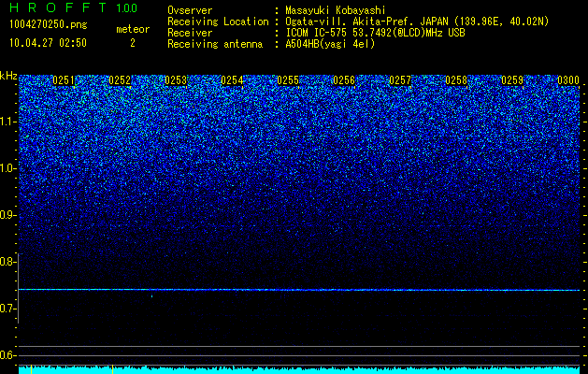Click the second yellow meteor marker in signal strip
The height and width of the screenshot is (374, 588).
point(112,369)
